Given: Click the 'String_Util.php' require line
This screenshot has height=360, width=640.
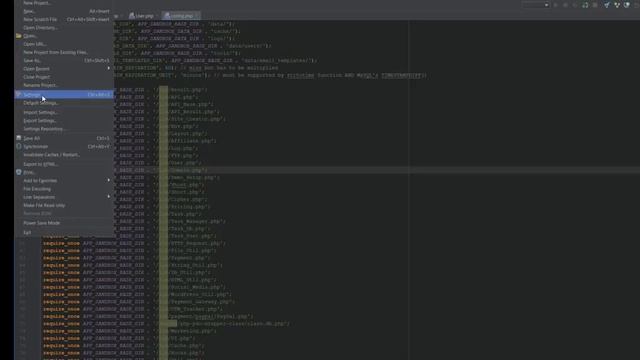Looking at the screenshot, I should pos(133,265).
